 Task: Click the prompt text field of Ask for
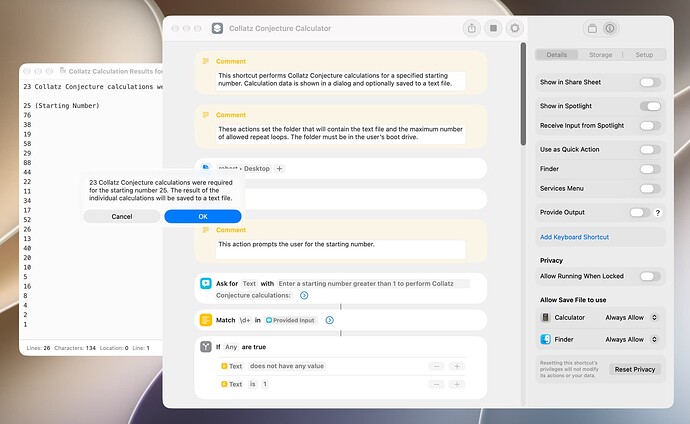click(x=342, y=289)
